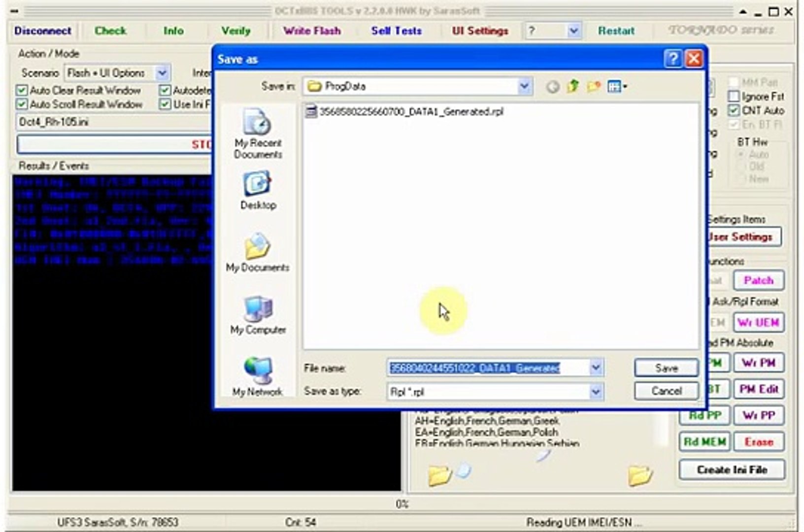Click the 0% progress bar
This screenshot has height=532, width=804.
402,504
